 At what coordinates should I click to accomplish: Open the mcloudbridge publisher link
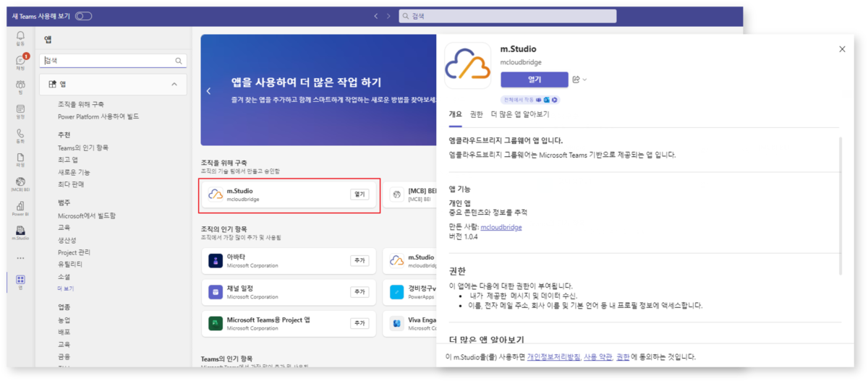click(x=501, y=227)
